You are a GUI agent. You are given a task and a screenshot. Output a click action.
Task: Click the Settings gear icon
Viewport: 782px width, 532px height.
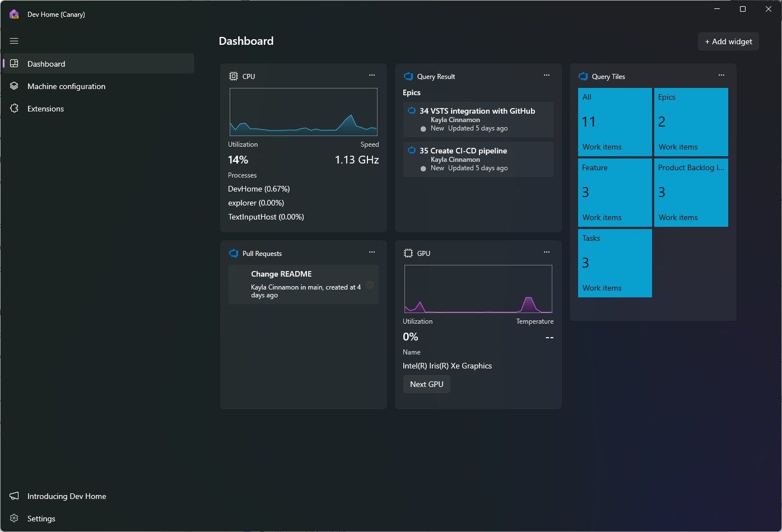[15, 519]
